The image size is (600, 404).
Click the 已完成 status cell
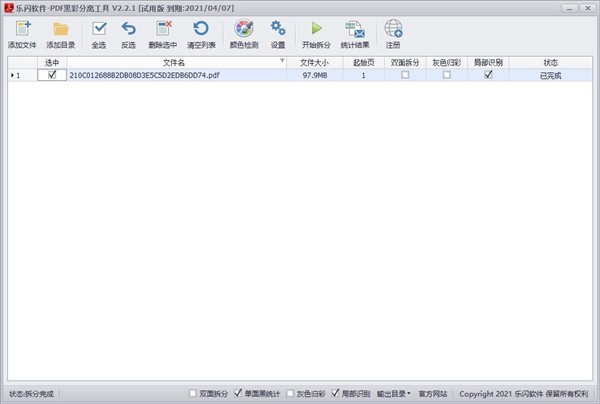[551, 76]
